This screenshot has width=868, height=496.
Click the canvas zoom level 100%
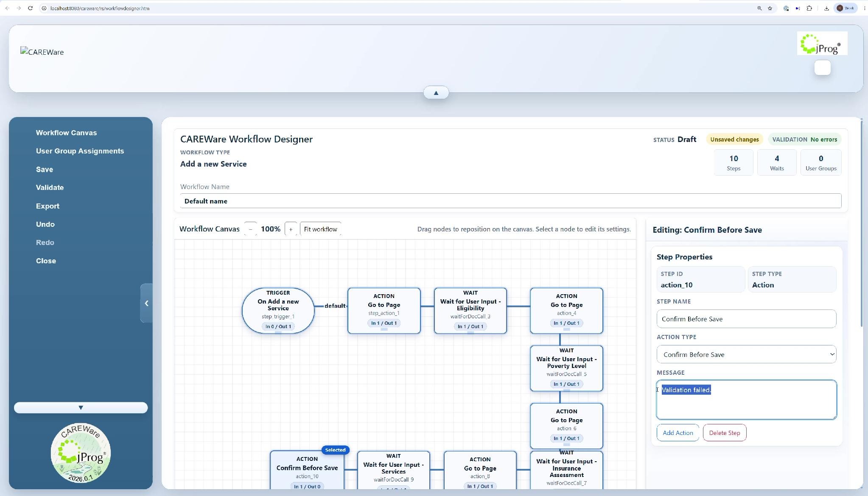(x=271, y=229)
